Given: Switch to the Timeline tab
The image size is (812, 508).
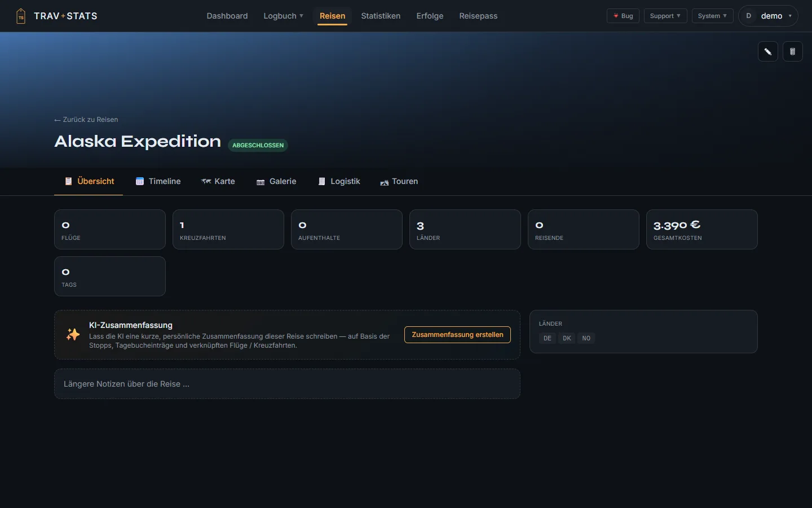Looking at the screenshot, I should coord(158,181).
